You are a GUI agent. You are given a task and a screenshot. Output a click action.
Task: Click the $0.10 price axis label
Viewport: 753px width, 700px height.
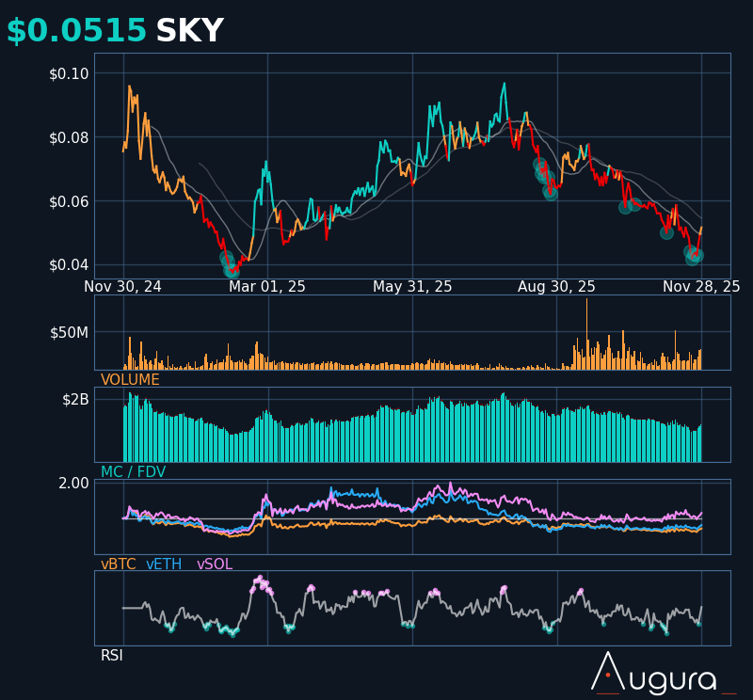point(69,73)
